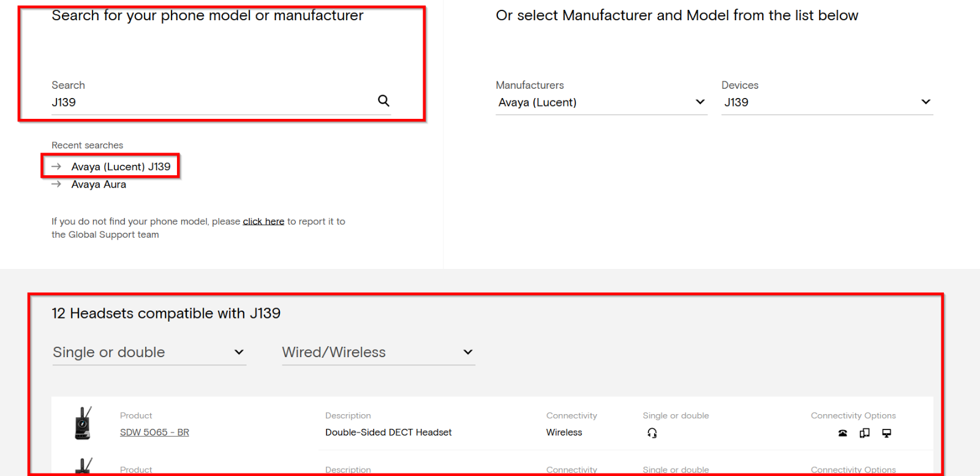980x476 pixels.
Task: Click the desk phone connectivity icon
Action: coord(843,433)
